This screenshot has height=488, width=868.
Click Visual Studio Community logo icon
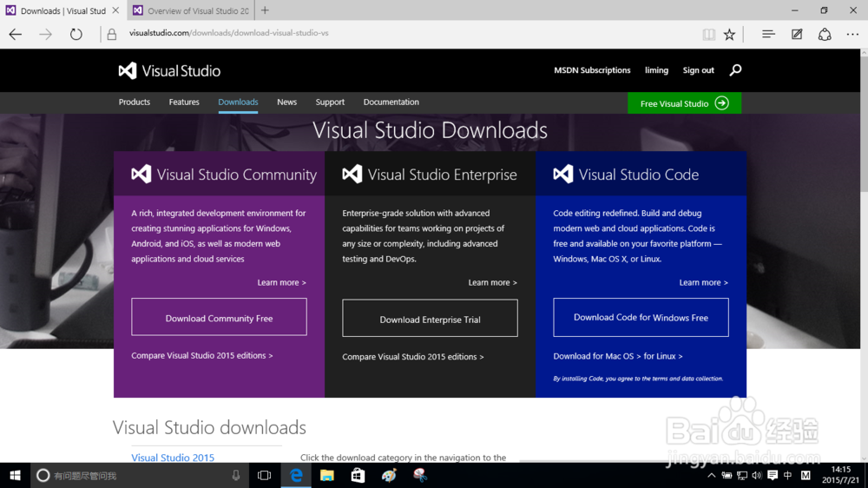(141, 175)
